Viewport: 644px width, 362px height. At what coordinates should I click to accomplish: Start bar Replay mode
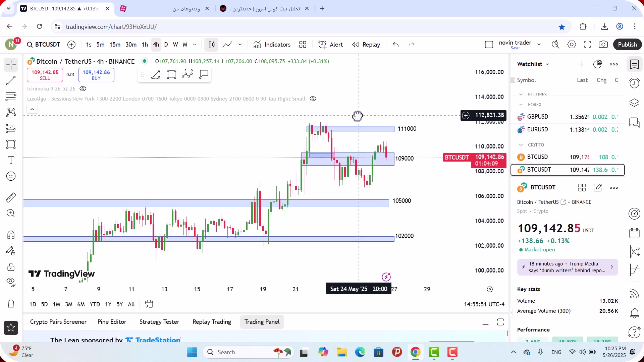coord(366,45)
